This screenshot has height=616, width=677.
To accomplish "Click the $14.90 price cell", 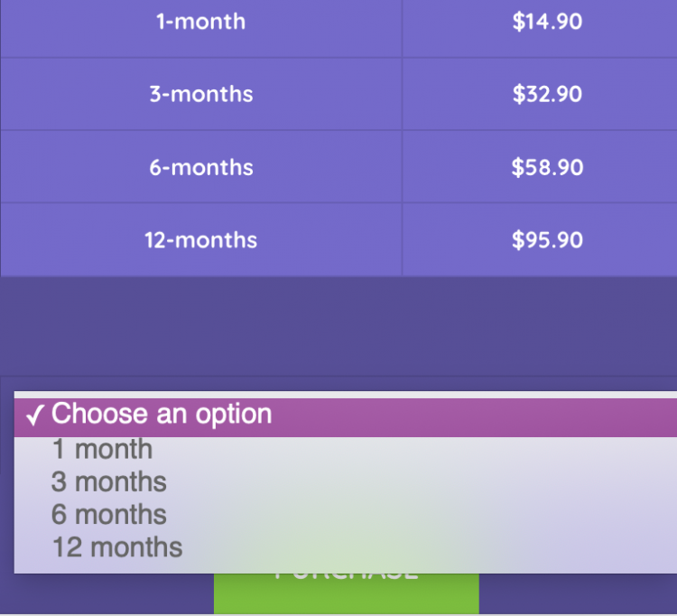I will click(547, 22).
